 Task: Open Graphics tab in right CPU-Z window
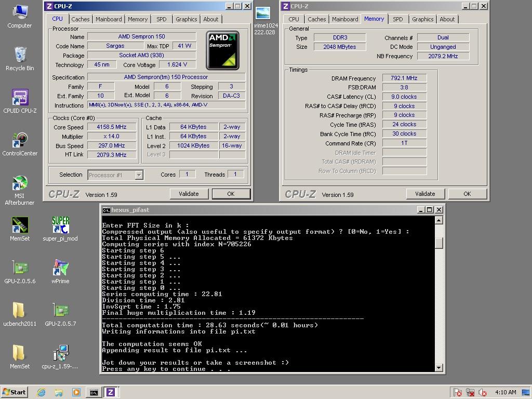point(423,19)
